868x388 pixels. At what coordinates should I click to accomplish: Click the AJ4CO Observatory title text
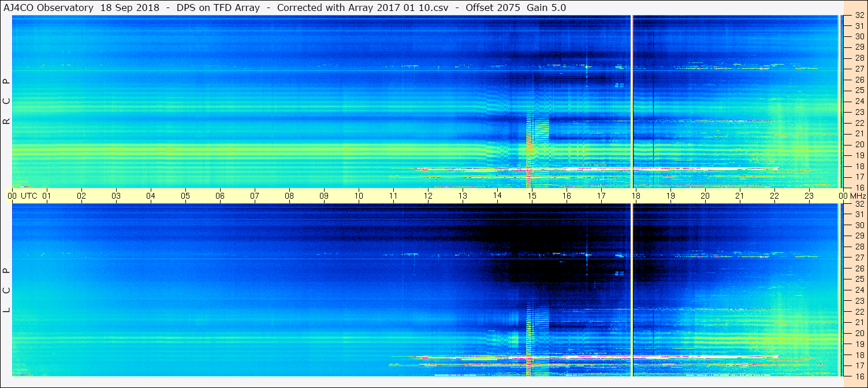pyautogui.click(x=49, y=8)
